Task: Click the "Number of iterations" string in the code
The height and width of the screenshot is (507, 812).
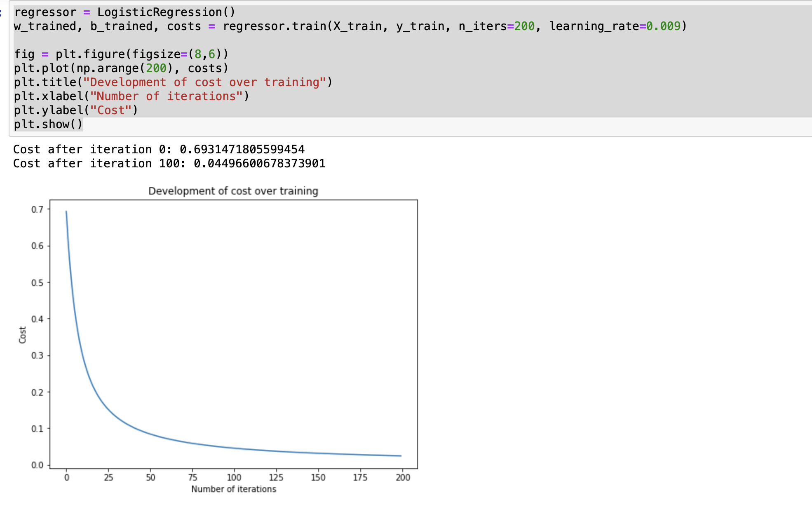Action: [x=166, y=96]
